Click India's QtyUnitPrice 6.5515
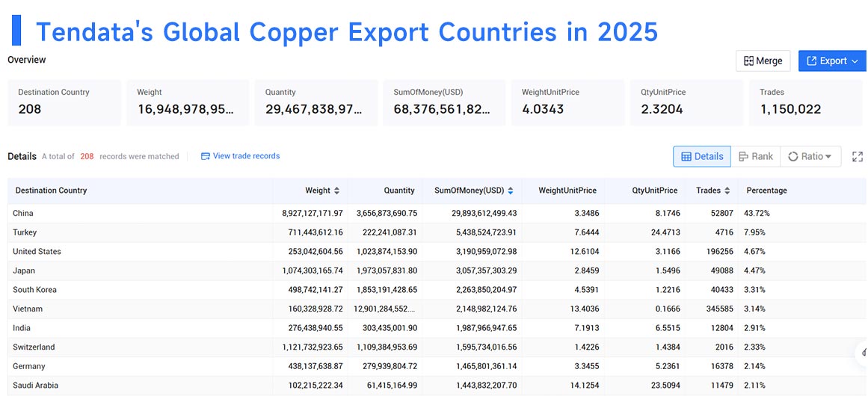868x396 pixels. 668,328
